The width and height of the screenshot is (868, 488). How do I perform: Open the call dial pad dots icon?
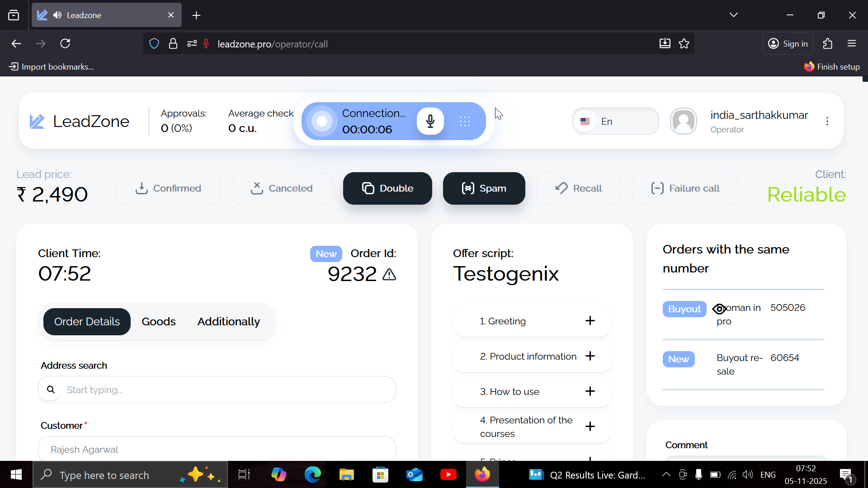[465, 121]
